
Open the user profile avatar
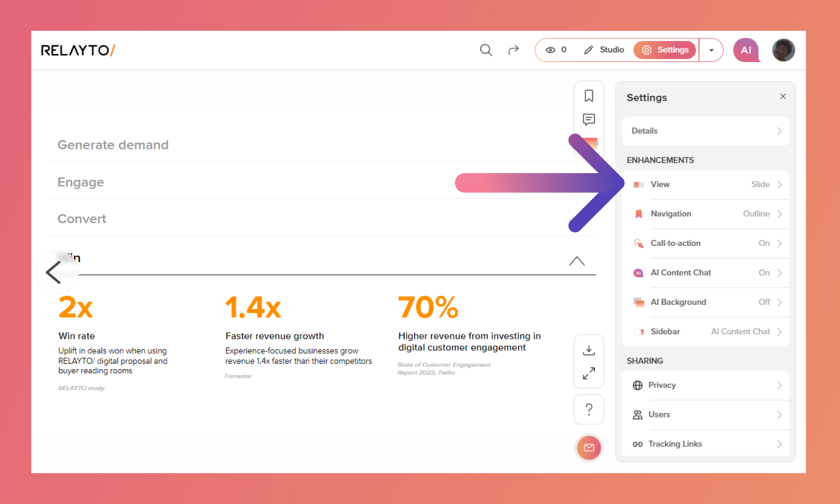pyautogui.click(x=784, y=50)
